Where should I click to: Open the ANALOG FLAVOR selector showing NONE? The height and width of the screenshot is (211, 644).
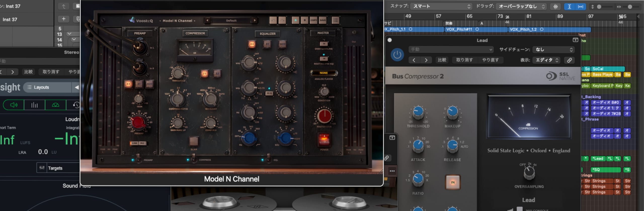[324, 73]
